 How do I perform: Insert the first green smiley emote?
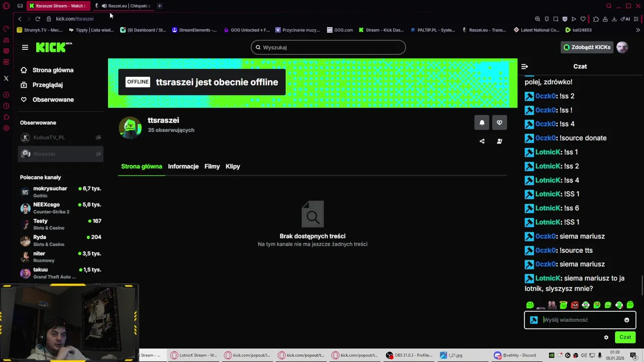pos(530,305)
